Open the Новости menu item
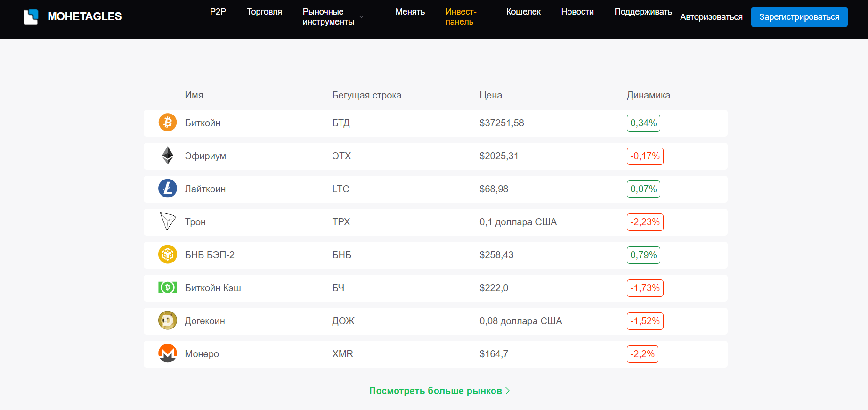 tap(577, 12)
